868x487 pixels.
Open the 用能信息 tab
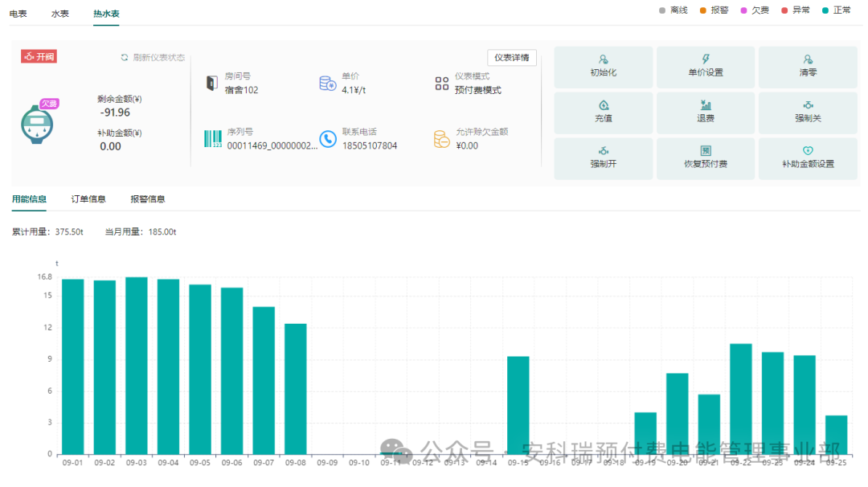point(30,198)
